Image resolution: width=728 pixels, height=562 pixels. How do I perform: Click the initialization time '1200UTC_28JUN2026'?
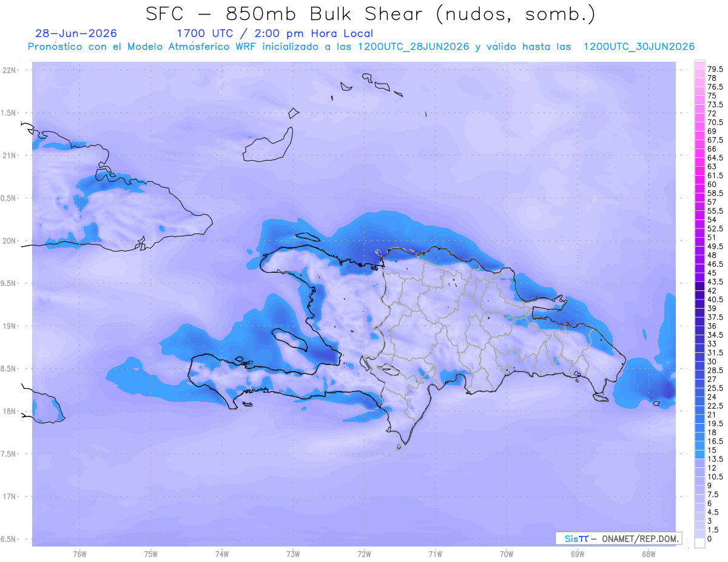413,47
